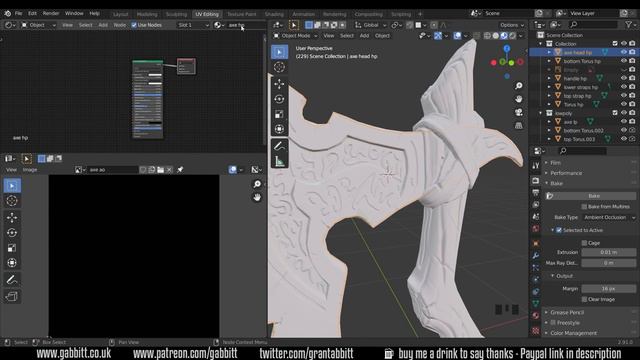Hide axe head hp in viewport
The height and width of the screenshot is (360, 640).
[x=624, y=52]
